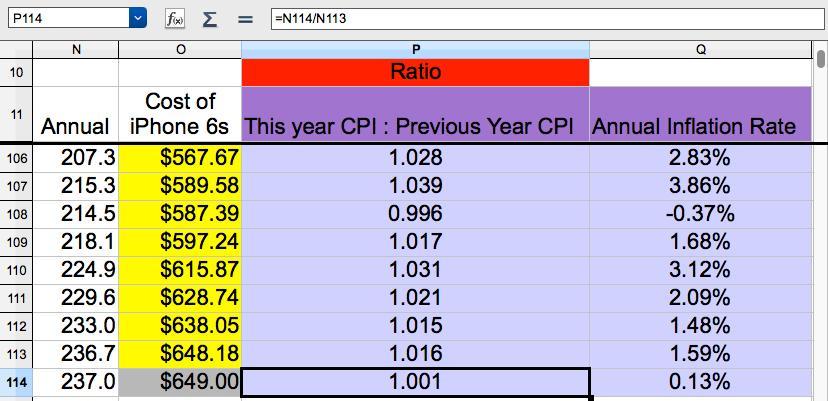Click cell showing $649.00
This screenshot has height=401, width=828.
point(180,382)
